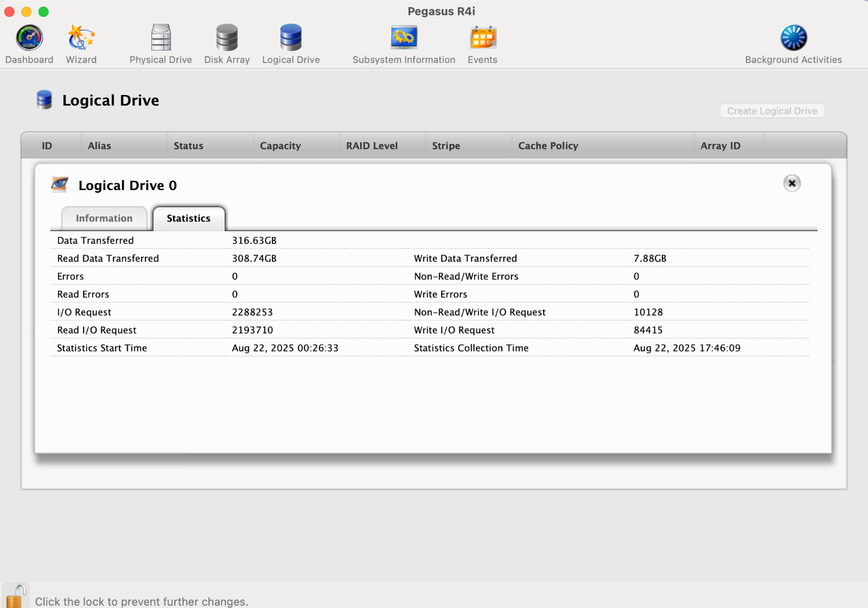Click Statistics Collection Time value 17:46:09
This screenshot has height=608, width=868.
pyautogui.click(x=687, y=348)
